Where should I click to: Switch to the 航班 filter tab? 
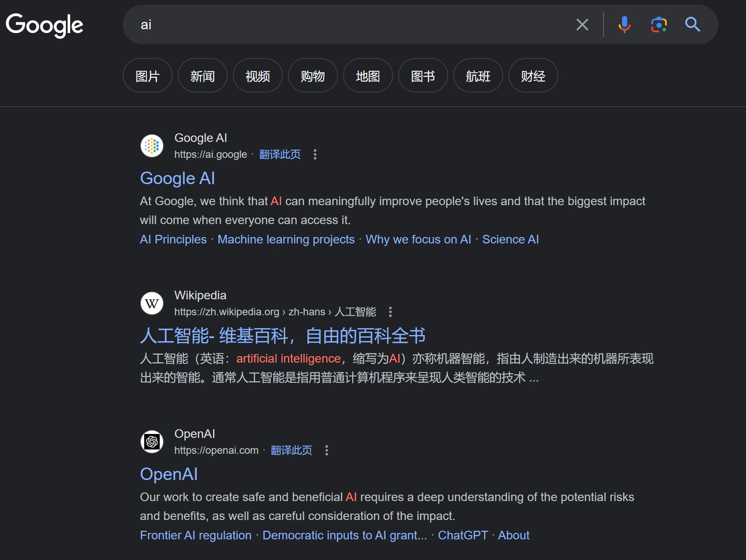point(478,76)
